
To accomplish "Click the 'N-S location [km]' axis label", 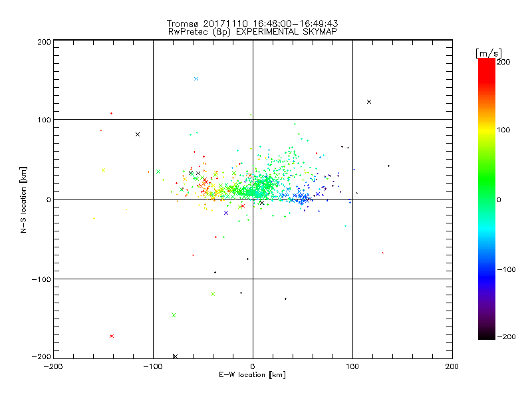I will (x=23, y=199).
